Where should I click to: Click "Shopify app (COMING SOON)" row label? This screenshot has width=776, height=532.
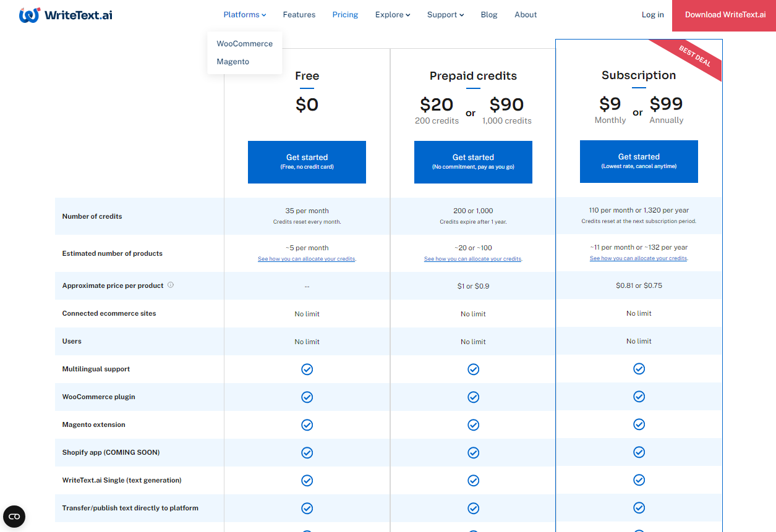111,452
